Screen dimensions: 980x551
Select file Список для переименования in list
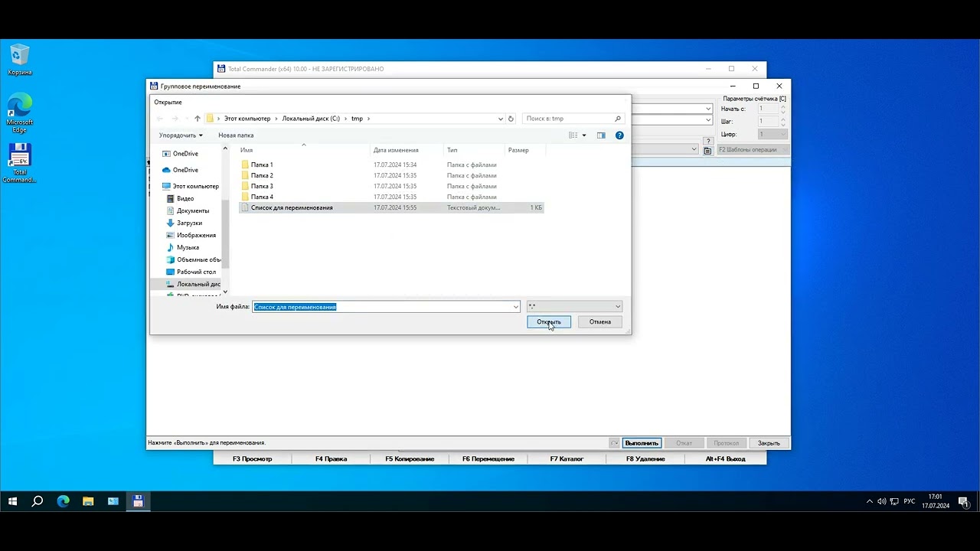tap(391, 207)
